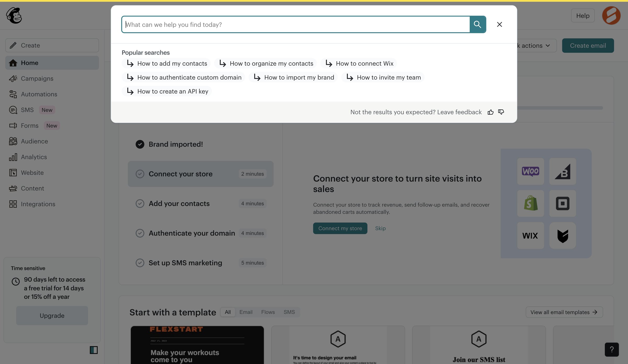628x364 pixels.
Task: Click the Create email button
Action: pyautogui.click(x=588, y=46)
